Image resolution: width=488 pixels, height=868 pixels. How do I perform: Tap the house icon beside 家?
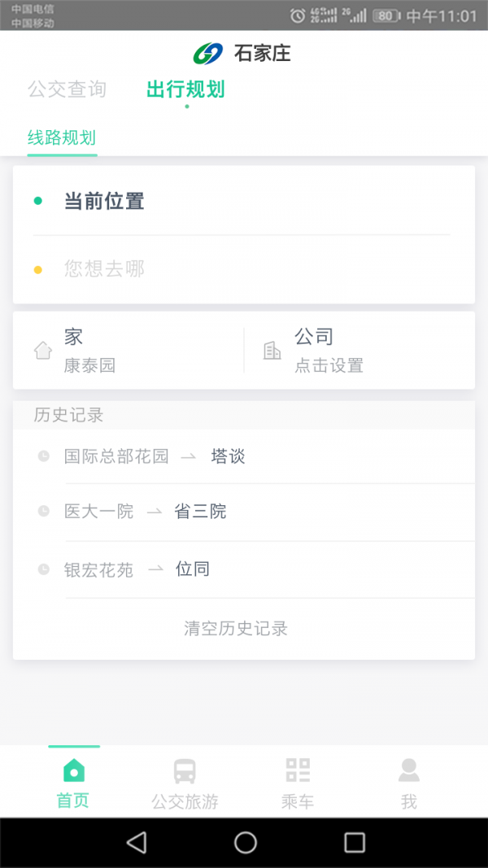coord(40,349)
